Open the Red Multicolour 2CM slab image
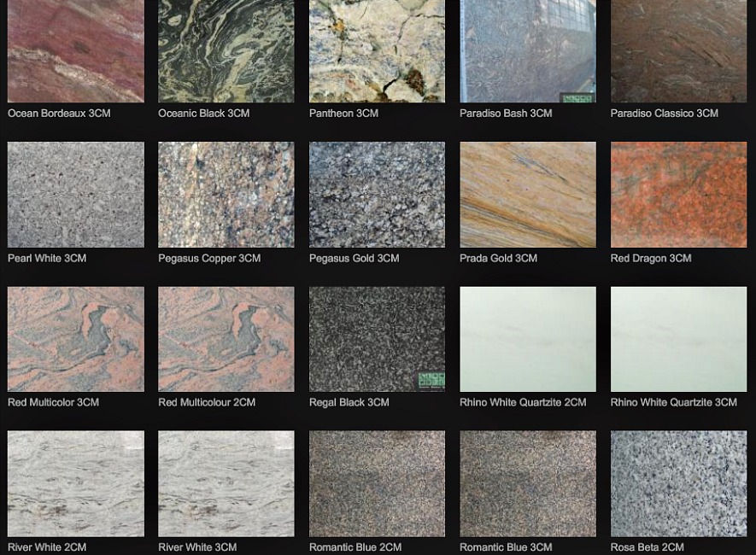This screenshot has height=555, width=756. (x=226, y=339)
